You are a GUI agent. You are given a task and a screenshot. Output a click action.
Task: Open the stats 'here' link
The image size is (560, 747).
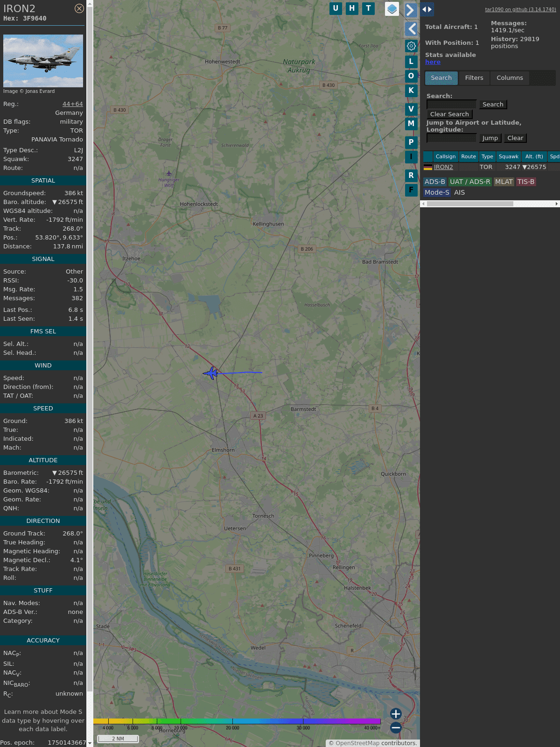click(x=433, y=62)
